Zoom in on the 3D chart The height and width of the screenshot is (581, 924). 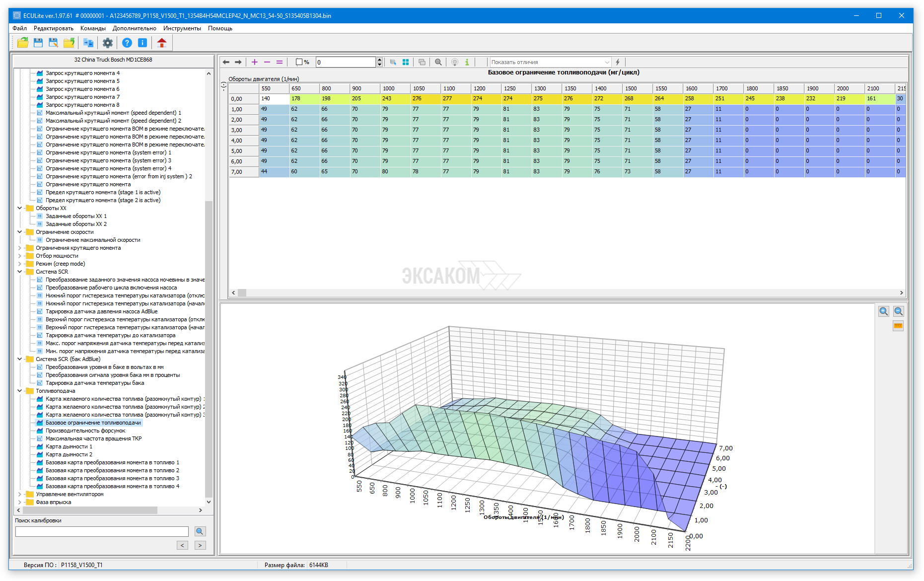click(x=883, y=311)
